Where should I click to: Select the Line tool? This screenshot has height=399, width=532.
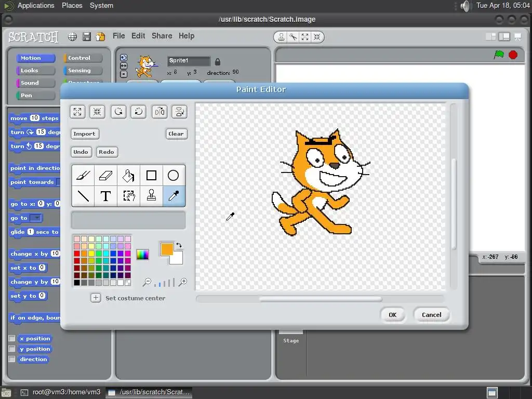(x=83, y=196)
